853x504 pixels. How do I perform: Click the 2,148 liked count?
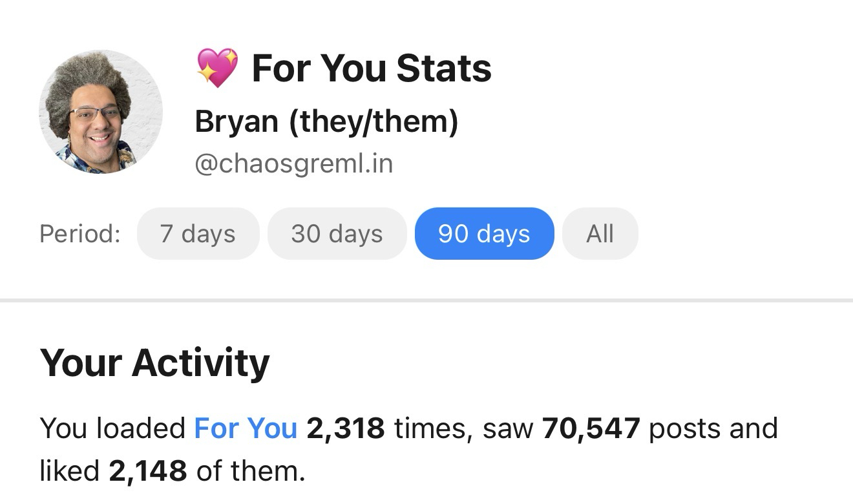tap(148, 471)
